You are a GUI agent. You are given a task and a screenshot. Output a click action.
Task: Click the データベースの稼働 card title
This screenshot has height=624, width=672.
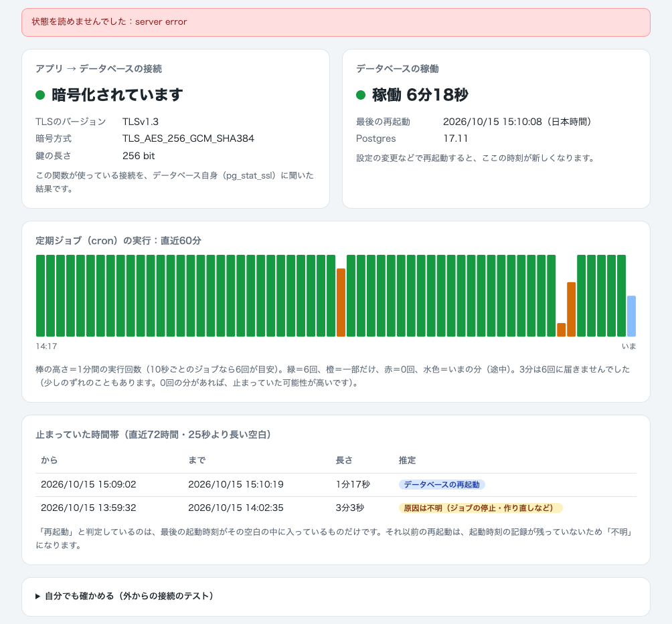[x=398, y=68]
